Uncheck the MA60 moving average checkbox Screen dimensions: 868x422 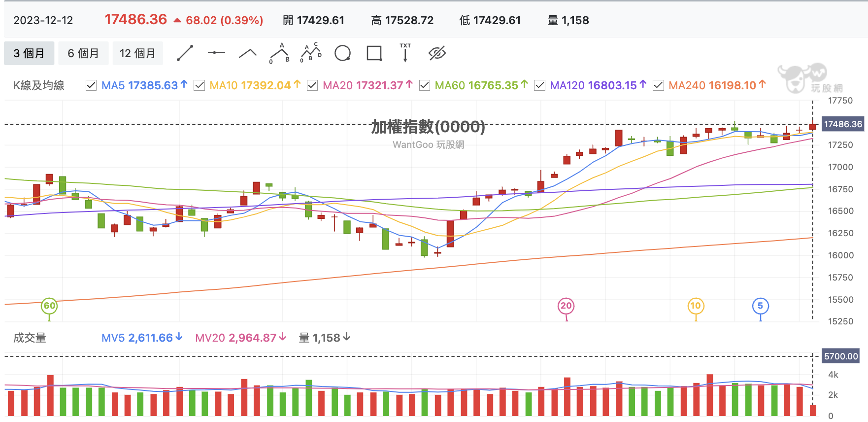point(424,85)
